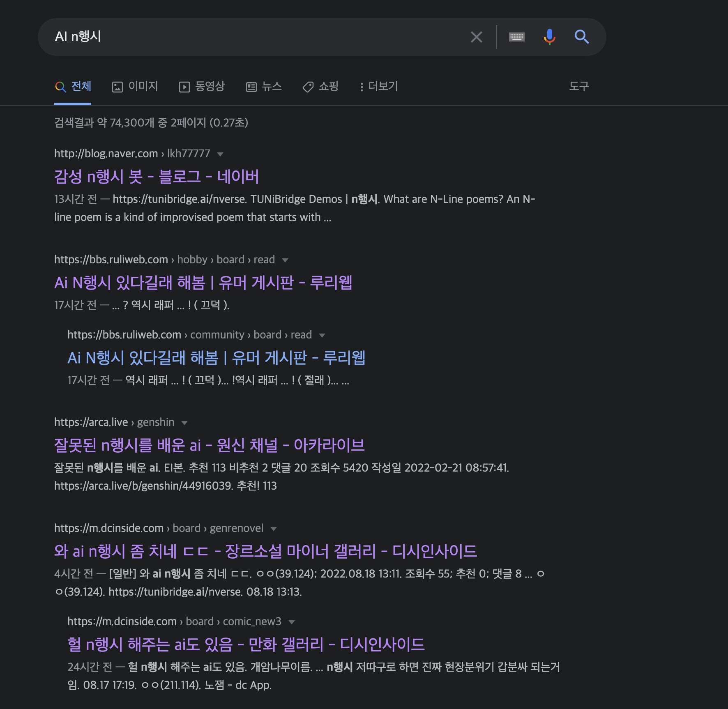The width and height of the screenshot is (728, 709).
Task: Open result '와 ai n행시 좀 치네 ㄷㄷ' on dcinside
Action: coord(266,551)
